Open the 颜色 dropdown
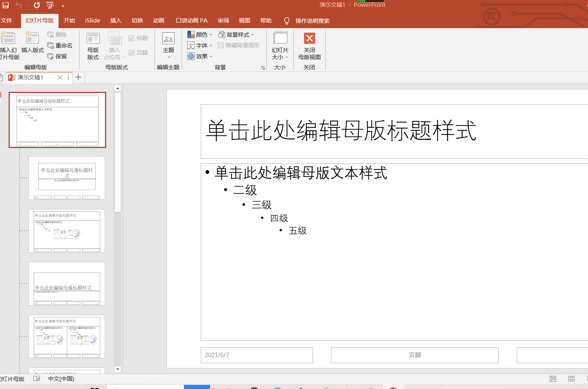This screenshot has width=588, height=389. point(200,34)
